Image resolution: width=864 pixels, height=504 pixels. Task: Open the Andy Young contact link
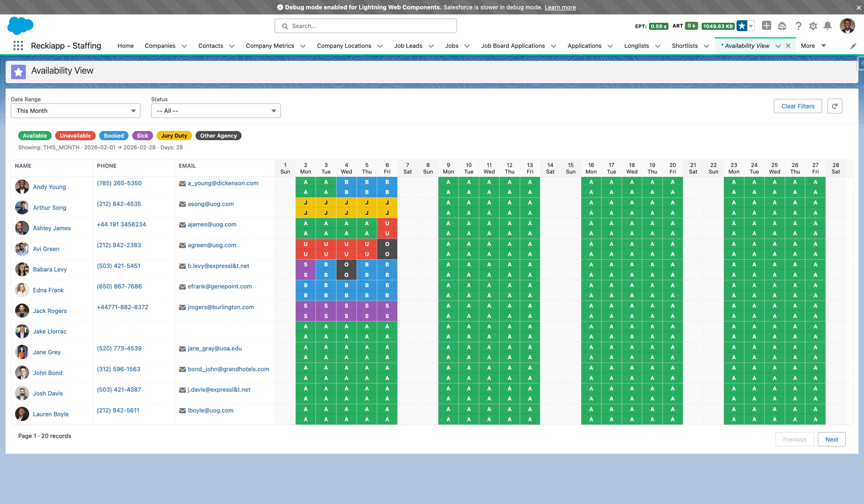[49, 187]
